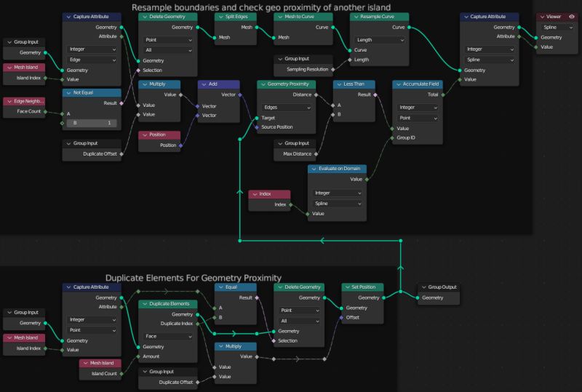Viewport: 582px width, 392px height.
Task: Click the Max Distance output socket
Action: (x=316, y=153)
